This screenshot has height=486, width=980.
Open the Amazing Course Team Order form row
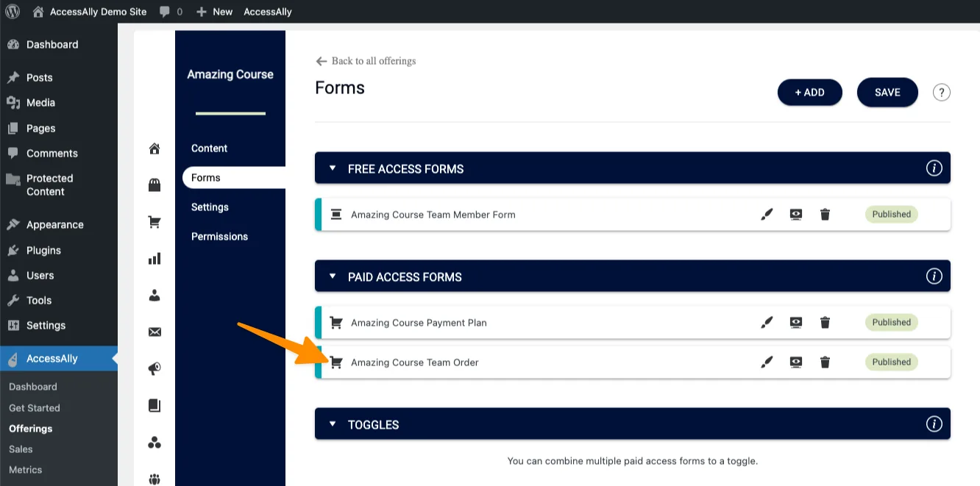click(x=415, y=362)
